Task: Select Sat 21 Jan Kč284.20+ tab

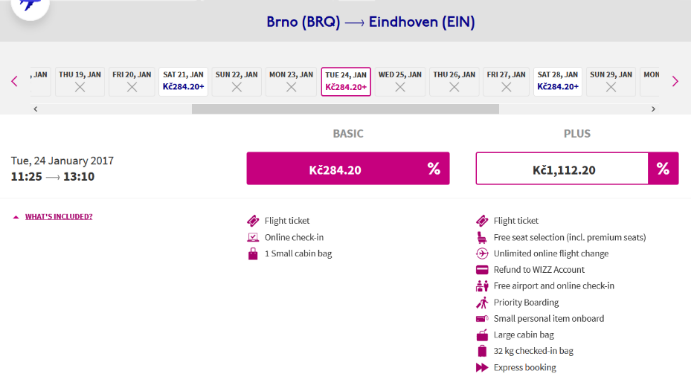Action: click(183, 81)
